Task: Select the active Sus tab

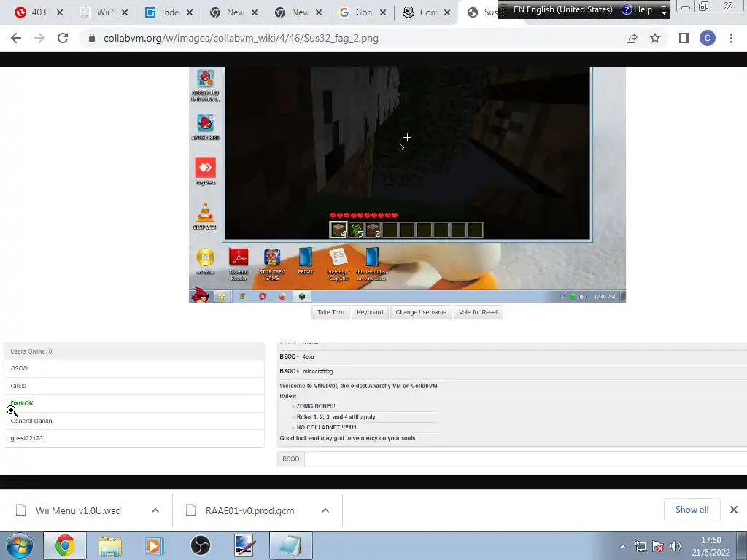Action: pyautogui.click(x=481, y=12)
